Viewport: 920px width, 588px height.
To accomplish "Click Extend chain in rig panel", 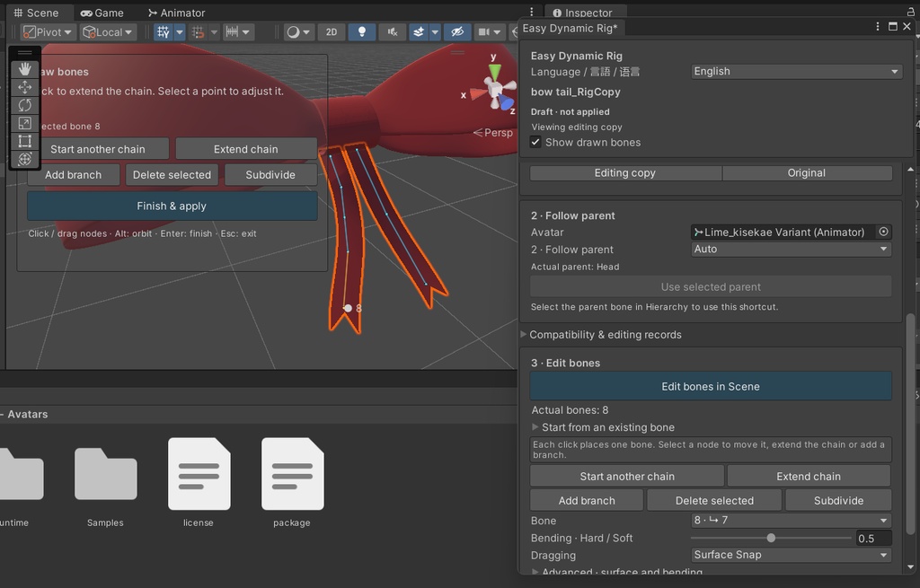I will pyautogui.click(x=809, y=476).
